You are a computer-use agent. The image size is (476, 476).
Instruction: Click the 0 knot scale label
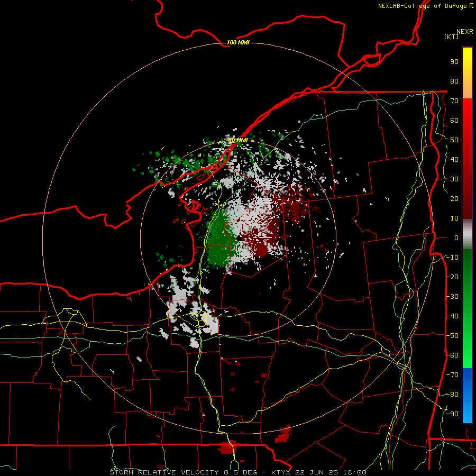point(456,238)
